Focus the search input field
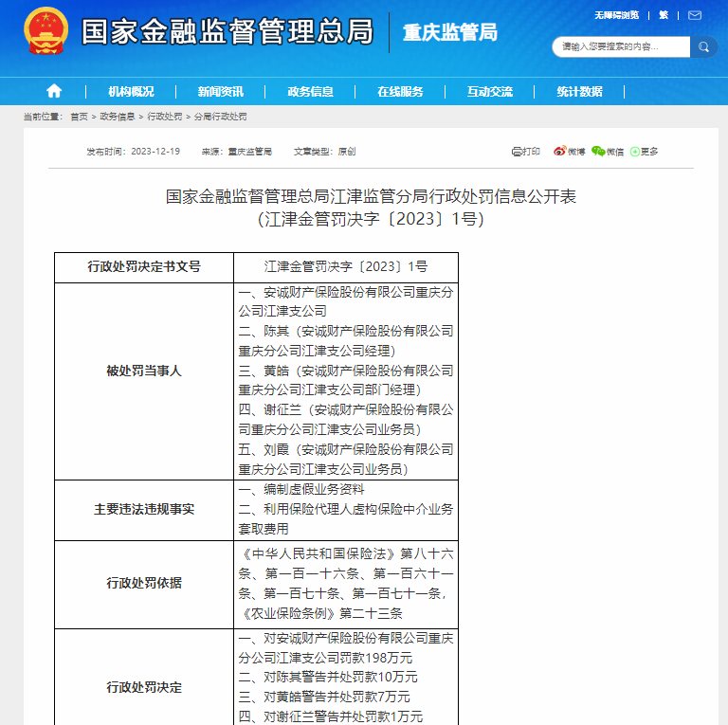728x725 pixels. pos(621,46)
